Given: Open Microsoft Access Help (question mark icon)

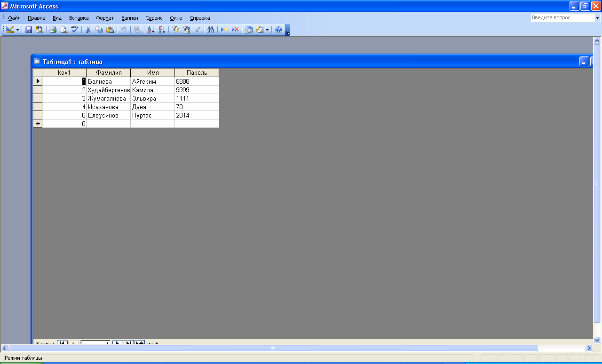Looking at the screenshot, I should 278,30.
